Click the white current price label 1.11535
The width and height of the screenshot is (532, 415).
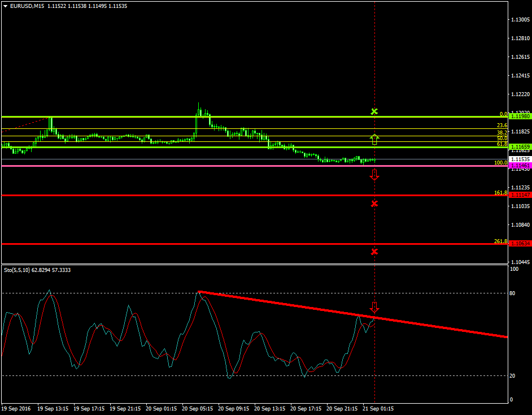tap(520, 159)
